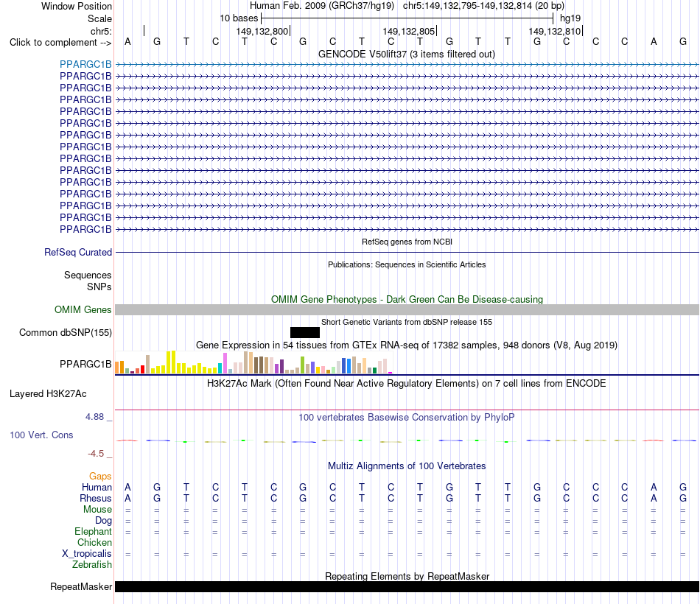Click the black RepeatMasker item bar
Viewport: 700px width, 604px height.
pyautogui.click(x=407, y=586)
